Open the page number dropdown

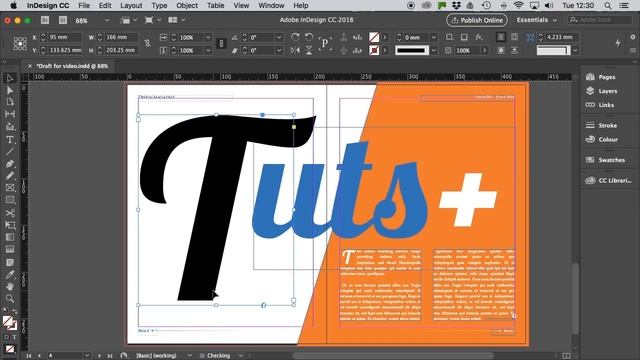click(87, 356)
